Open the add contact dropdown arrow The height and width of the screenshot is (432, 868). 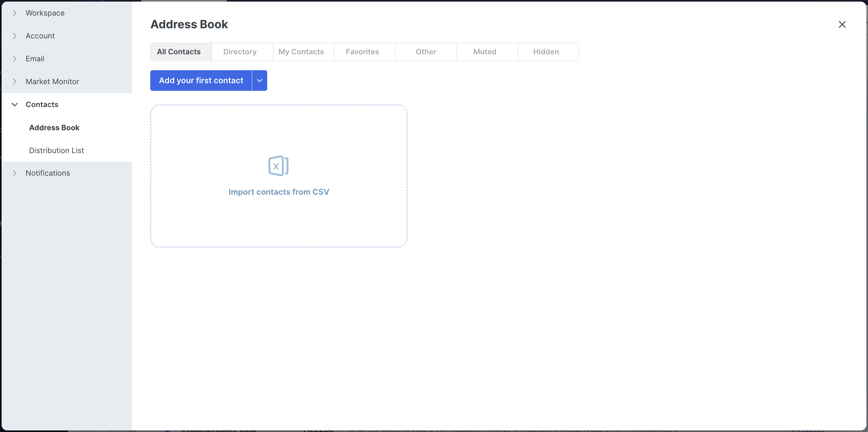click(x=260, y=81)
